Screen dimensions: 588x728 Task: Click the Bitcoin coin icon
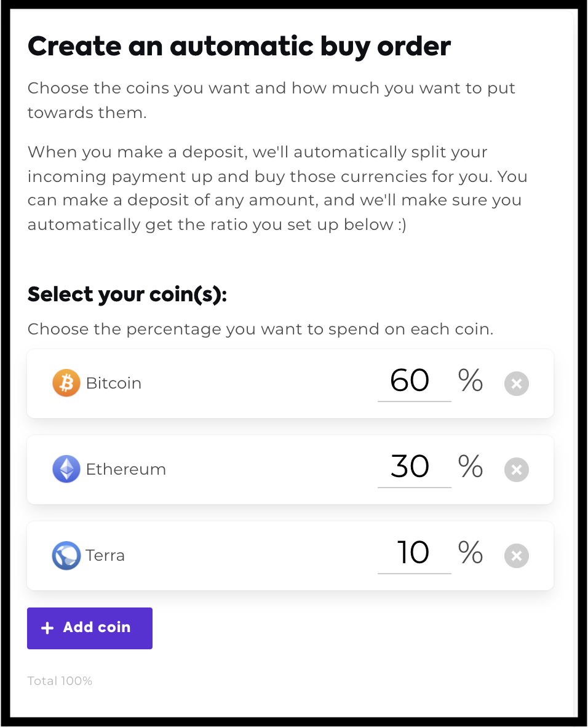(66, 382)
